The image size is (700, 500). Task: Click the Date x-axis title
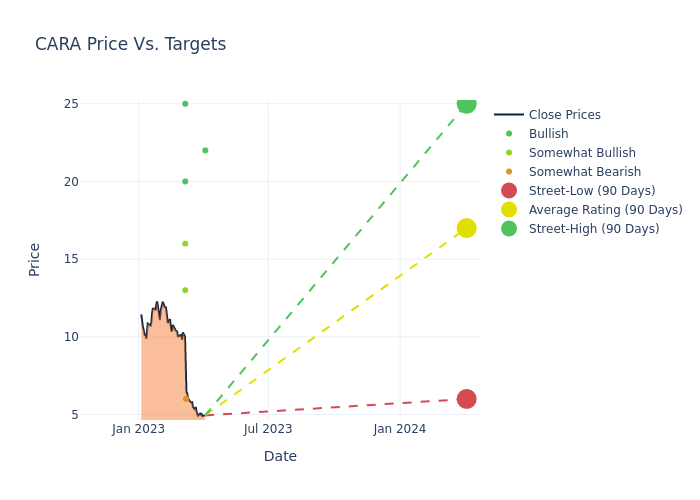coord(280,456)
